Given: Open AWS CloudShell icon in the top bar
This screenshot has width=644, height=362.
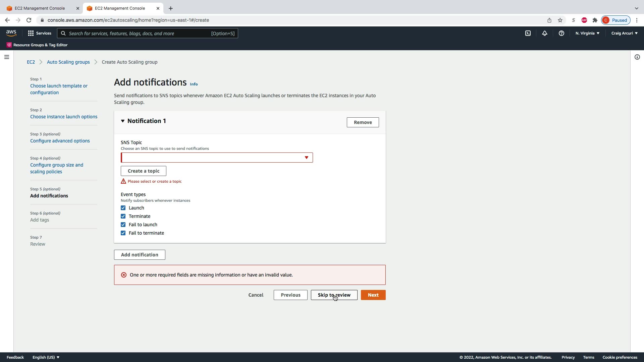Looking at the screenshot, I should [528, 33].
